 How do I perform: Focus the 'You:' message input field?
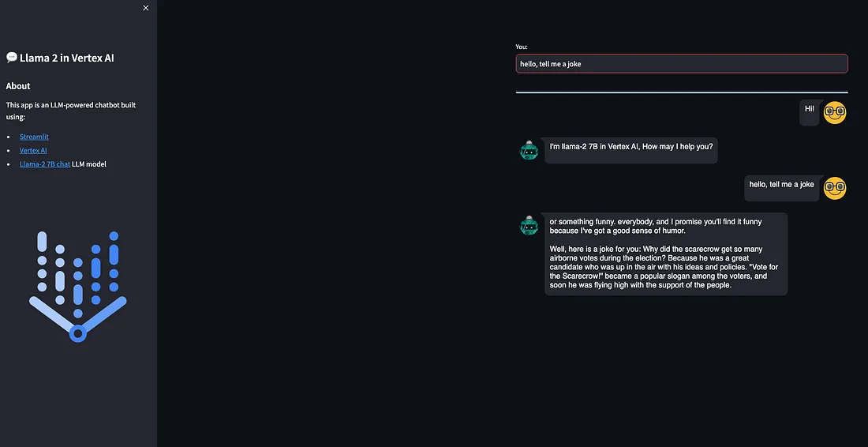click(682, 64)
